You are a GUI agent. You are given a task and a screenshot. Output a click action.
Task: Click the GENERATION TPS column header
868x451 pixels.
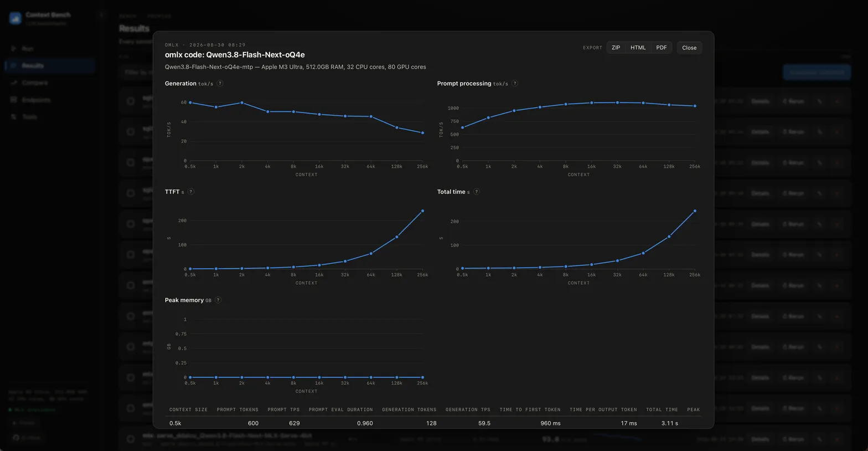coord(468,409)
